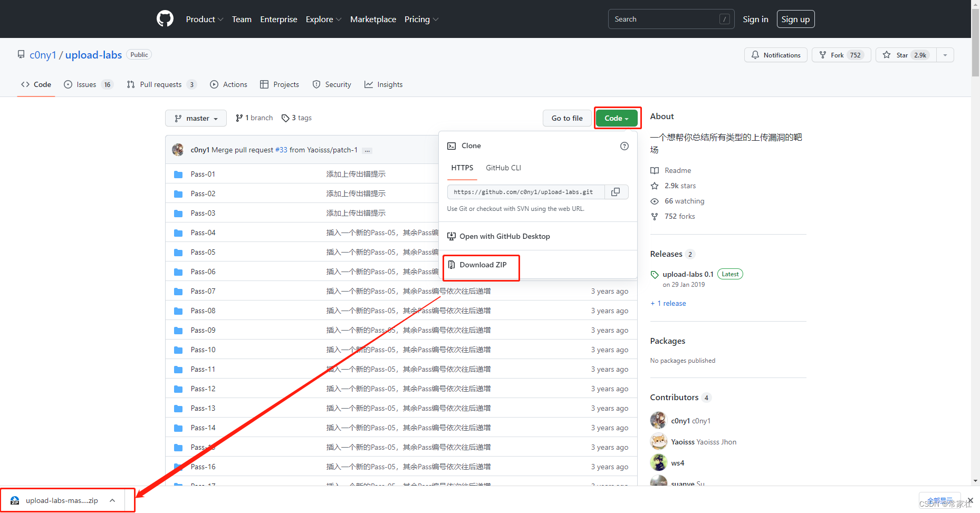This screenshot has height=513, width=980.
Task: Go to the Enterprise page
Action: click(278, 19)
